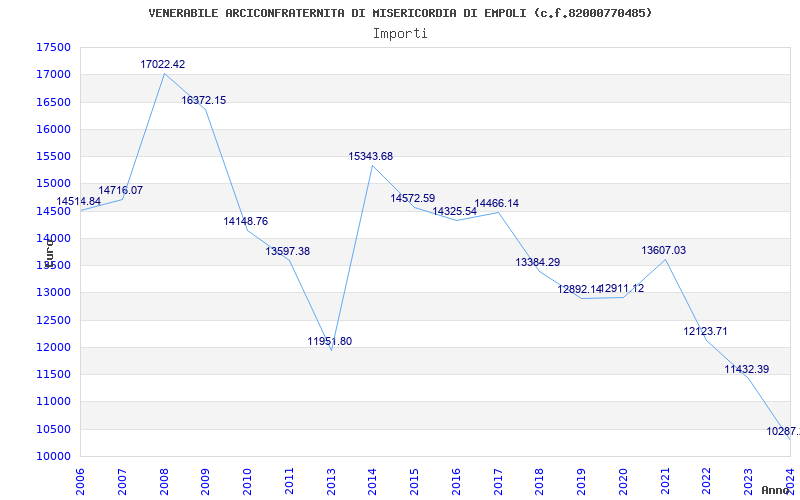Select the data label 14466.14

click(496, 203)
